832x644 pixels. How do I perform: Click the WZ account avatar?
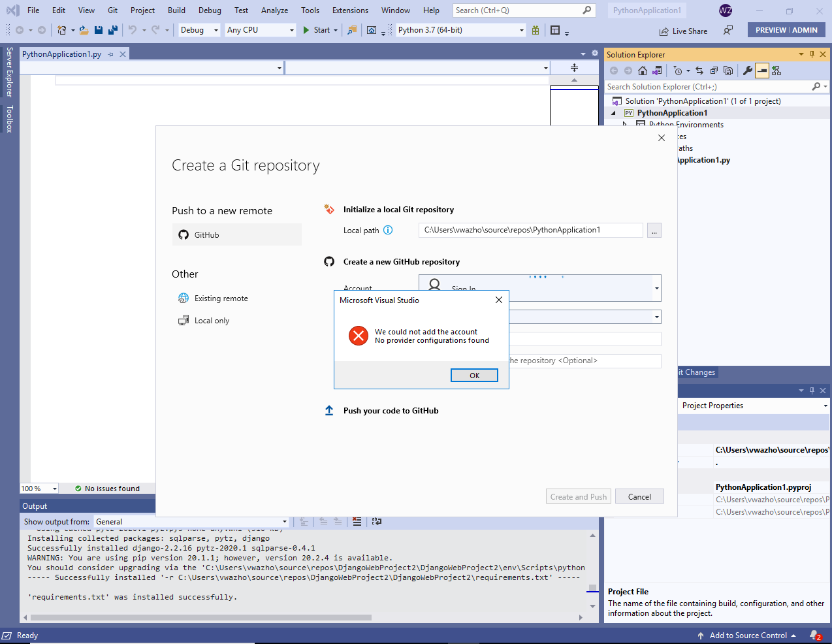tap(726, 10)
